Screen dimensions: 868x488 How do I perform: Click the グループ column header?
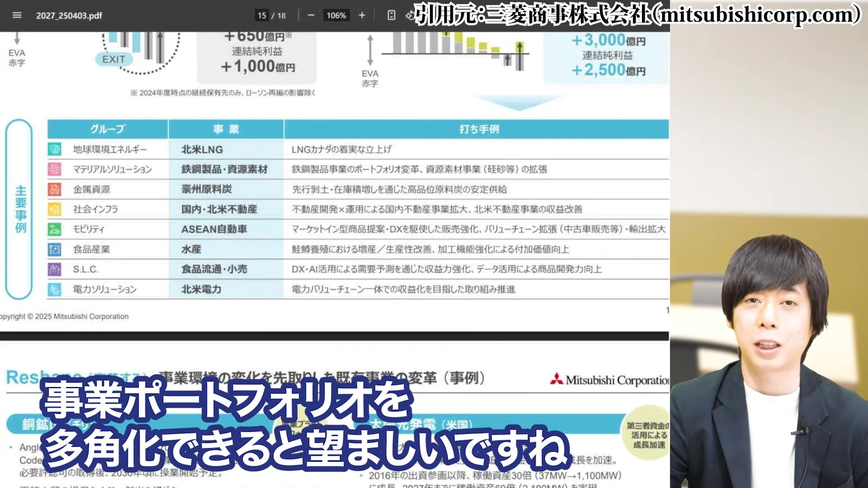pos(108,129)
